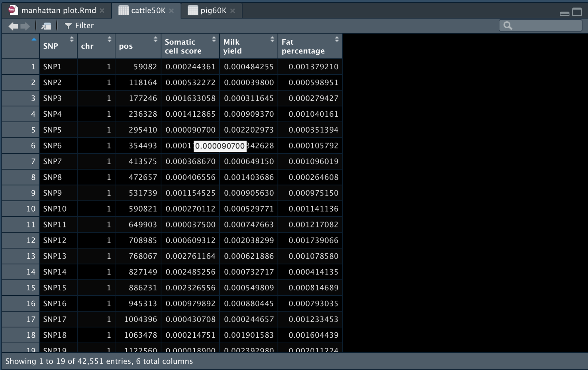Maximize the source pane icon
Screen dimensions: 588x370
pyautogui.click(x=577, y=12)
